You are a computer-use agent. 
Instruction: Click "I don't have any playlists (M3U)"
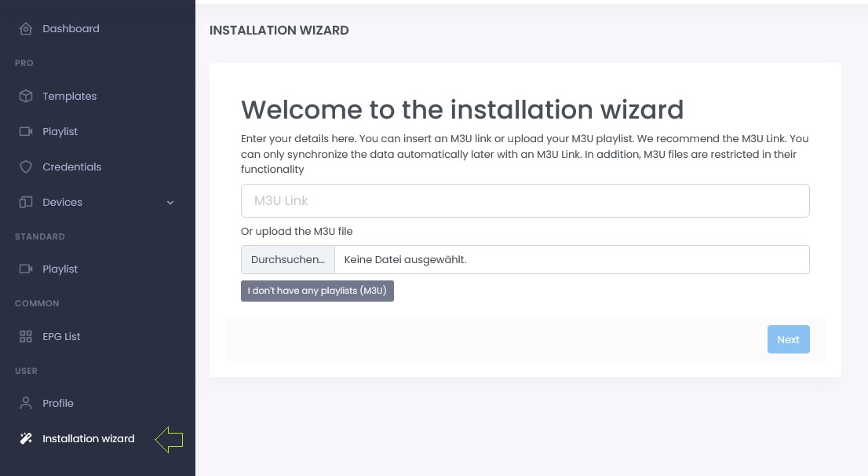pos(317,291)
